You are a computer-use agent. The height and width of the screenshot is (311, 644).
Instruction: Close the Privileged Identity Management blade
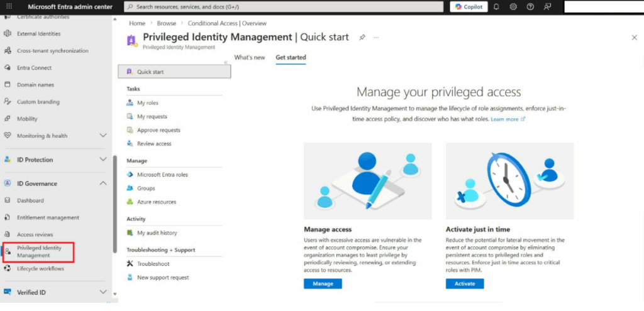[x=634, y=37]
